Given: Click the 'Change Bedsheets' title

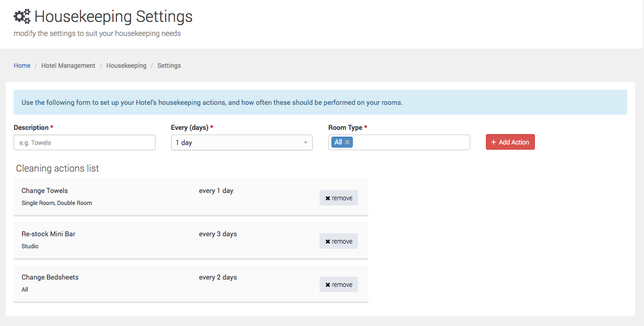Looking at the screenshot, I should click(x=50, y=277).
